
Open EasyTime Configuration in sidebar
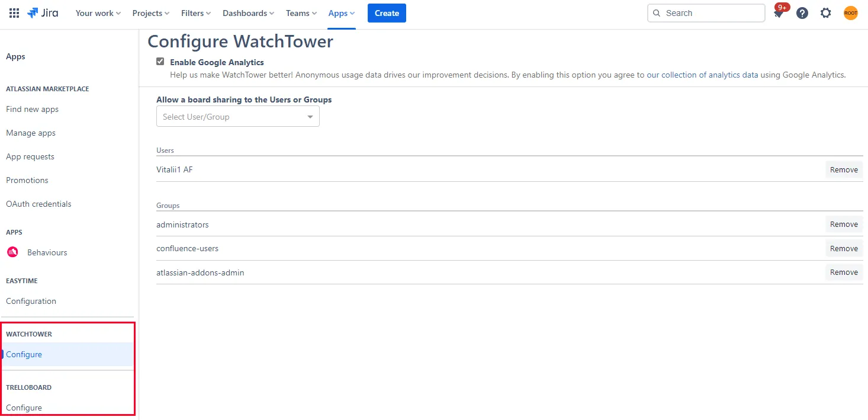(31, 301)
